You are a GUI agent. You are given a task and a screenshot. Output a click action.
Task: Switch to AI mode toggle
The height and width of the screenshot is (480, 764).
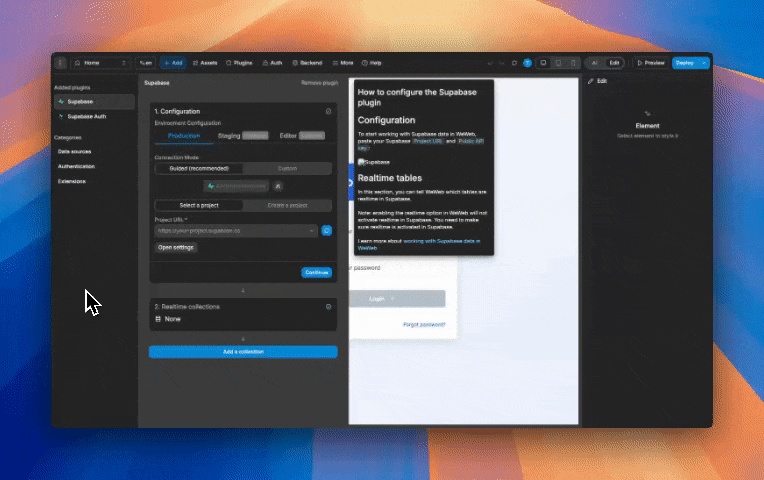coord(594,63)
